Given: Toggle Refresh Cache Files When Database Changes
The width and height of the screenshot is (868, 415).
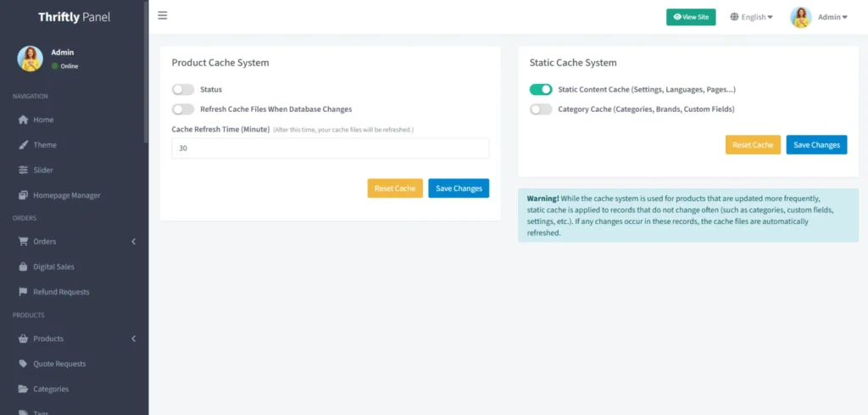Looking at the screenshot, I should [x=183, y=109].
